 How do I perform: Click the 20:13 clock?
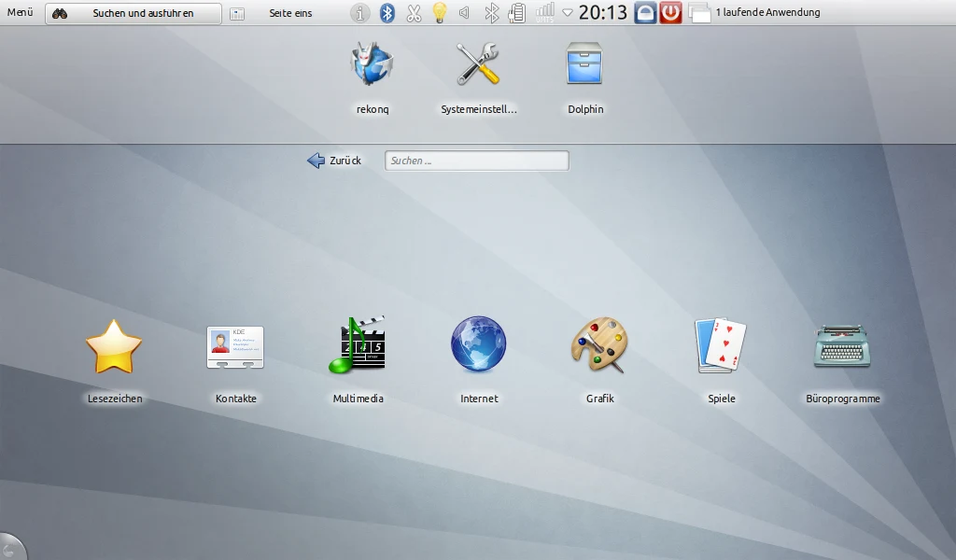coord(603,12)
